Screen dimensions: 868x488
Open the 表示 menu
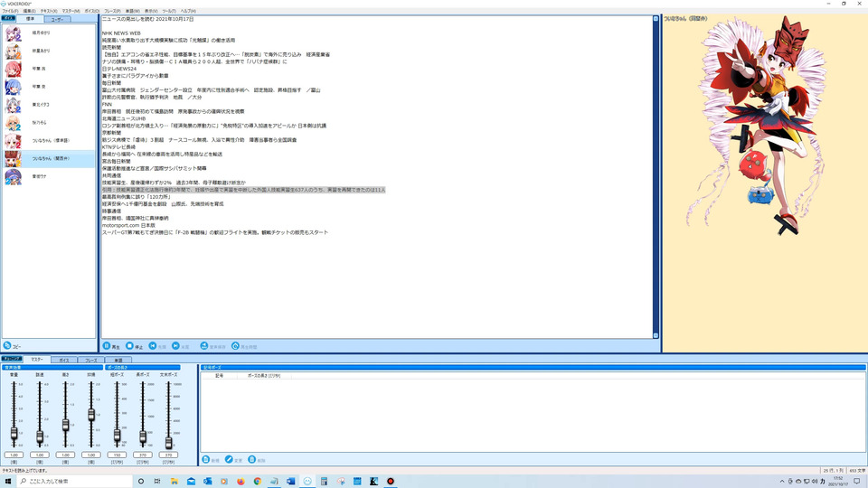tap(151, 11)
